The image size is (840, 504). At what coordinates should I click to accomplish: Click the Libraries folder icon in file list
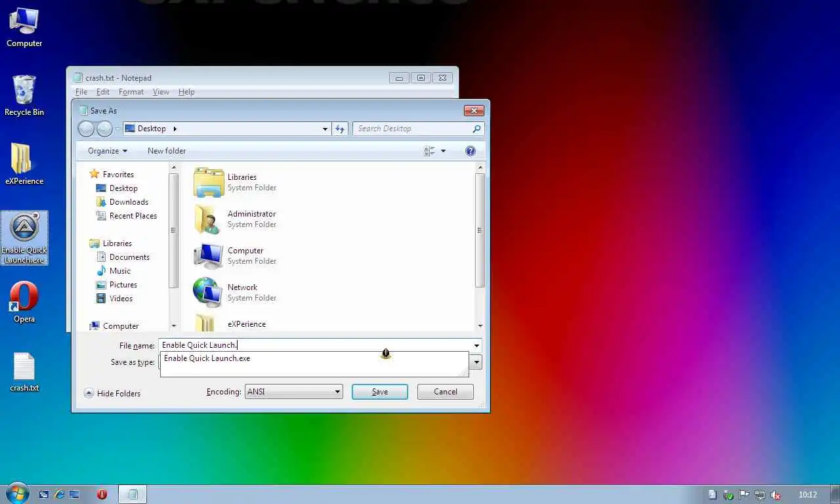pyautogui.click(x=209, y=182)
